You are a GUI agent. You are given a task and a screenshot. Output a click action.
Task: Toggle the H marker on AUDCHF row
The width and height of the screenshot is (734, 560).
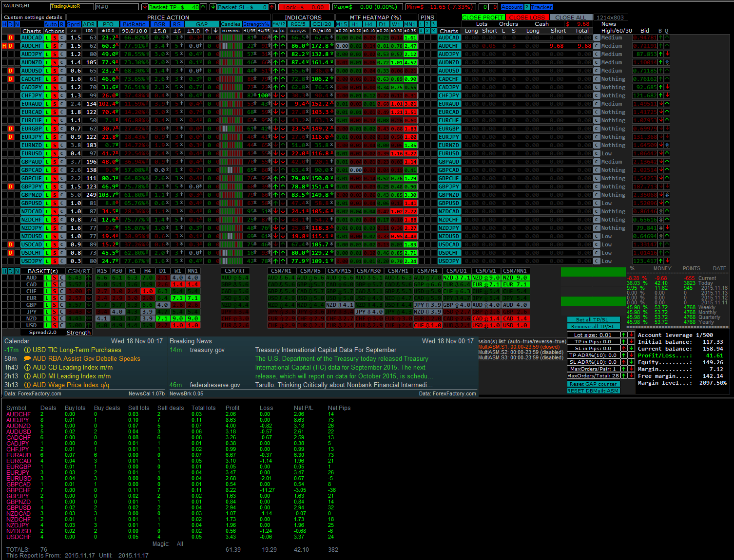click(4, 46)
